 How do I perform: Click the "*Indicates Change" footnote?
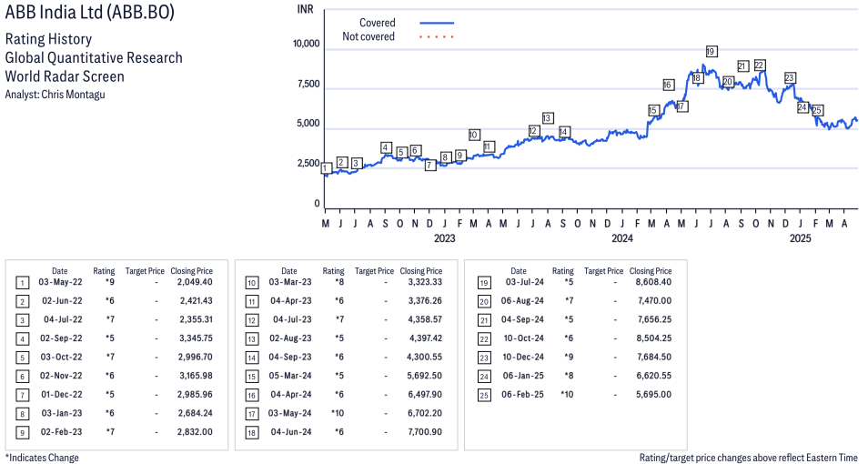click(42, 458)
